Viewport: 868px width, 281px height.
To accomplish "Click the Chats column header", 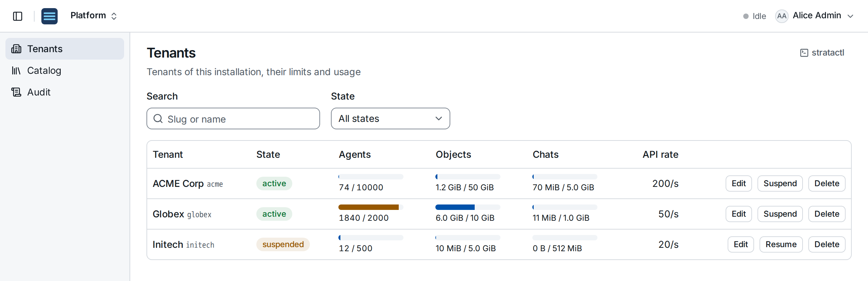I will (x=545, y=154).
